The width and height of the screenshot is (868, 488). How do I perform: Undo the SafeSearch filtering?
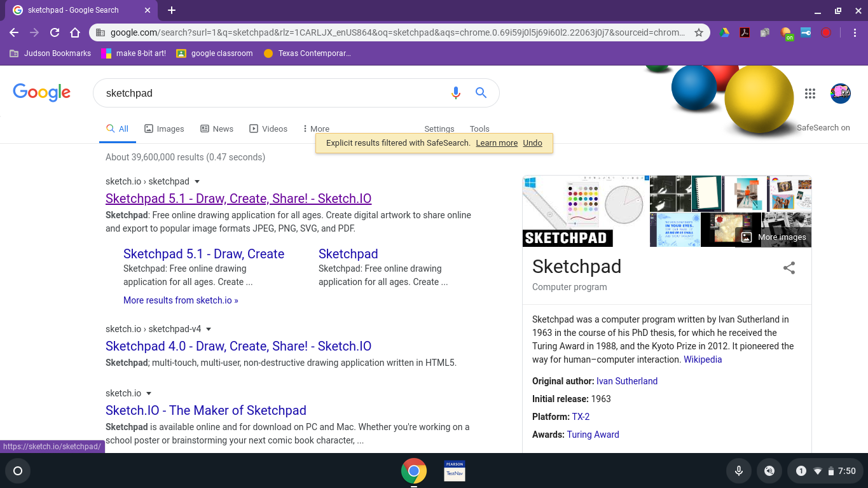pos(532,143)
